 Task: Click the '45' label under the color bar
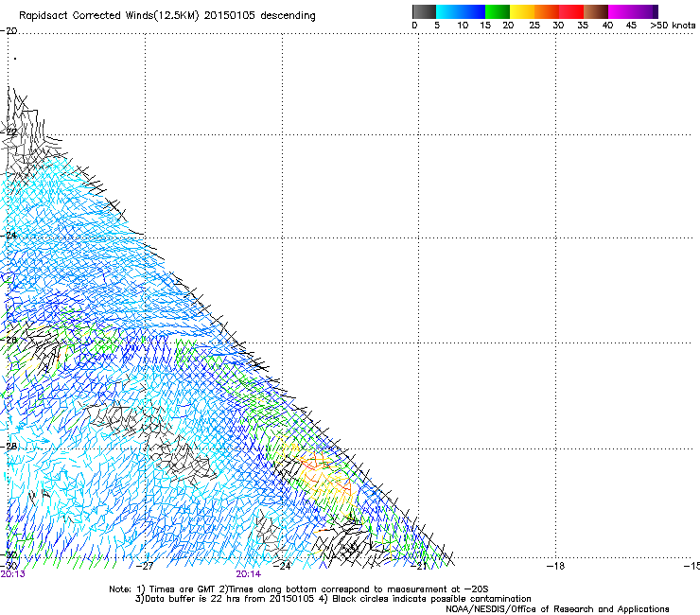631,26
